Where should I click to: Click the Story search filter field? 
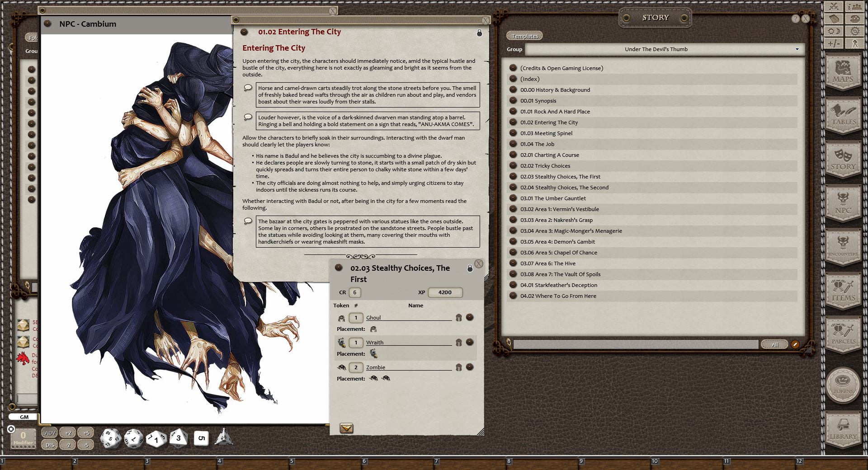tap(636, 344)
